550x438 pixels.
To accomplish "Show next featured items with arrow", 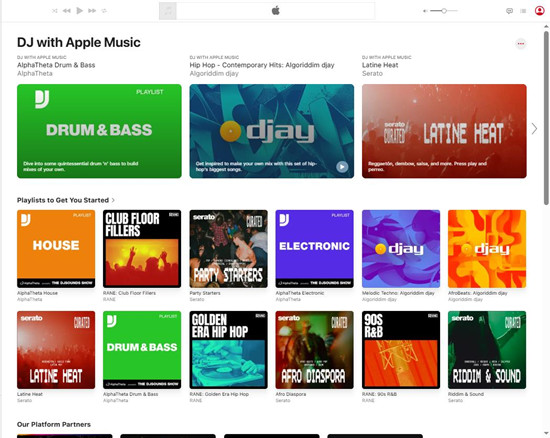I will point(534,129).
